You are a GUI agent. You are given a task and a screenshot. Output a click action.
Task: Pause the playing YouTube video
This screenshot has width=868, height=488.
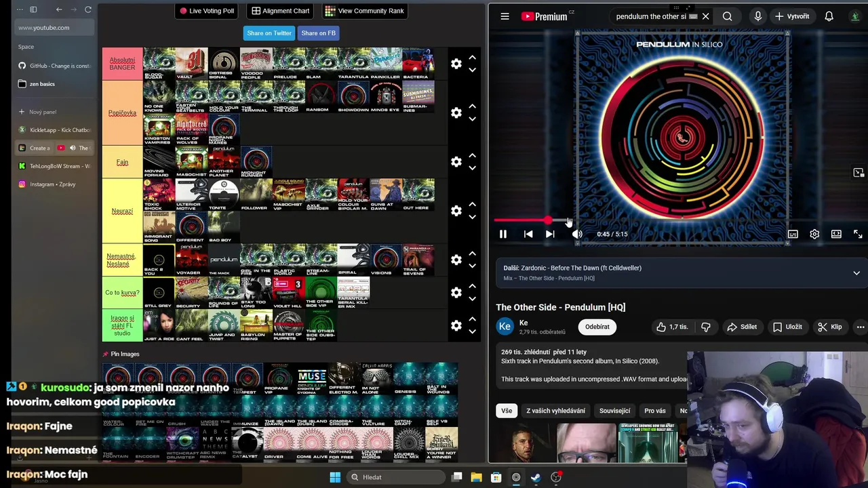(503, 234)
